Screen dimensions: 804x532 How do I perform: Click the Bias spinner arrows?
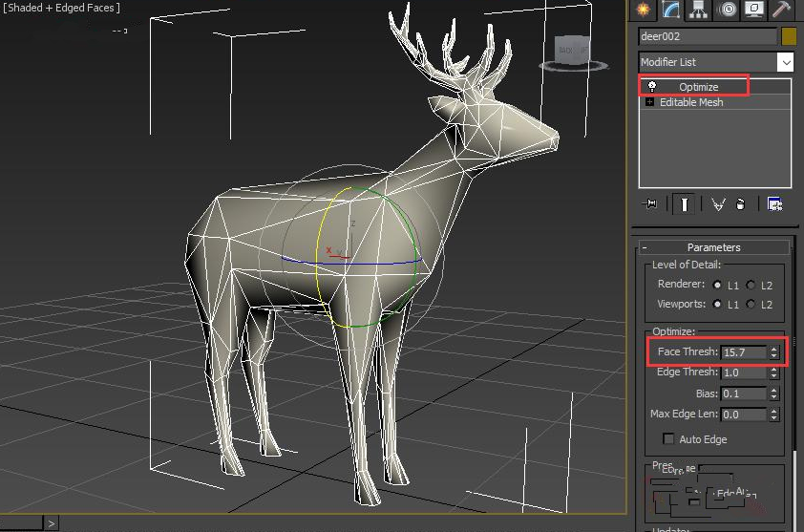coord(773,394)
